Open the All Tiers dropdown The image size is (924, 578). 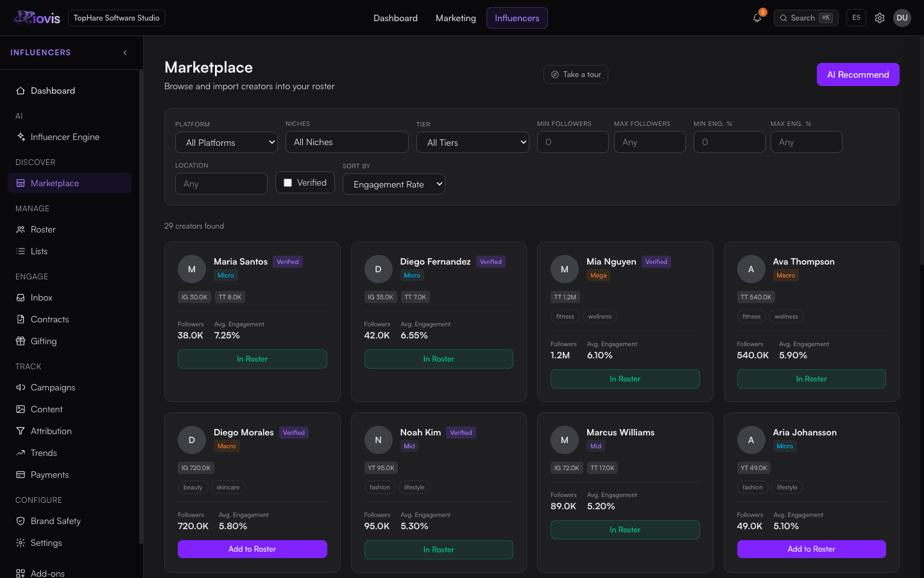tap(473, 142)
